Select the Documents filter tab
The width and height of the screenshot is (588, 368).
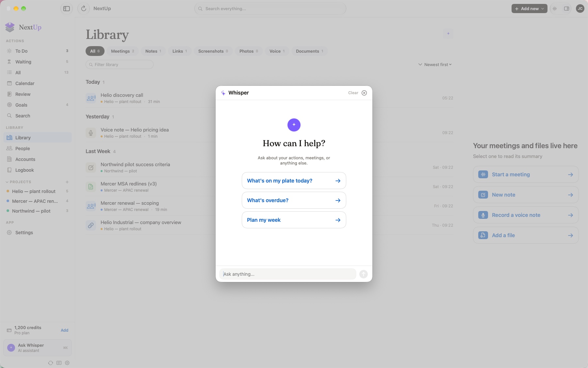(x=309, y=51)
